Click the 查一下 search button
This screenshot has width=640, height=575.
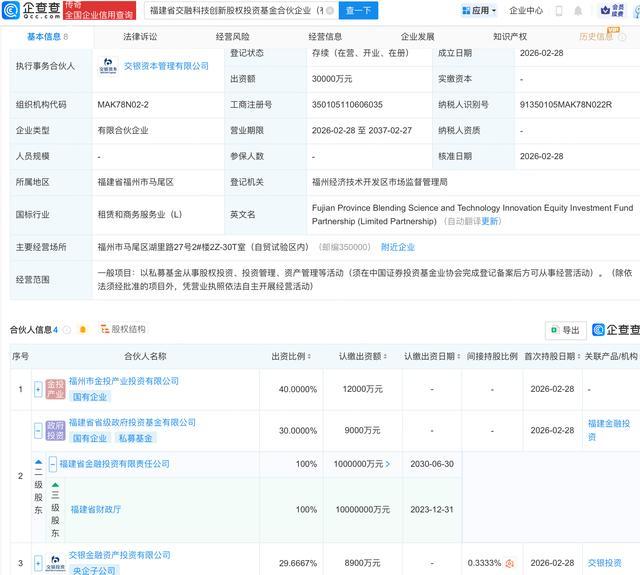pyautogui.click(x=356, y=11)
